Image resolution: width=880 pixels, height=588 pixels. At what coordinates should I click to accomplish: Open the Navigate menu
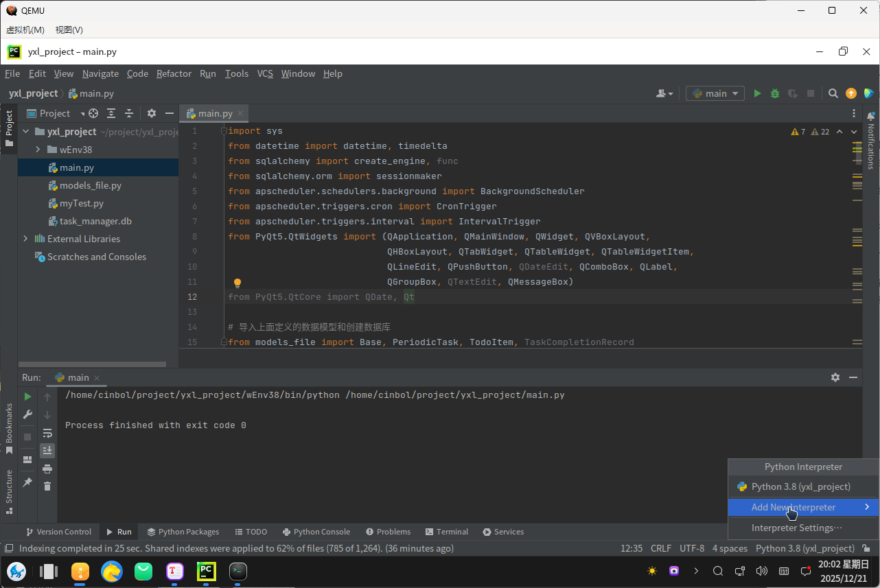[100, 73]
